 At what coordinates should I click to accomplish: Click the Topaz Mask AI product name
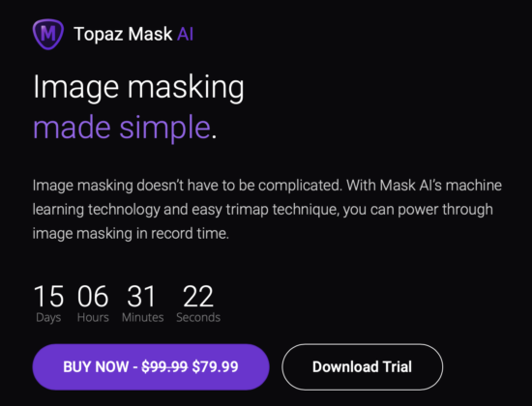pos(133,34)
